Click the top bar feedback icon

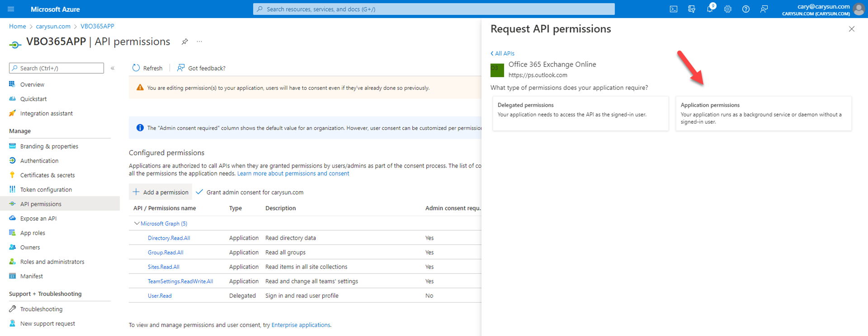(764, 9)
